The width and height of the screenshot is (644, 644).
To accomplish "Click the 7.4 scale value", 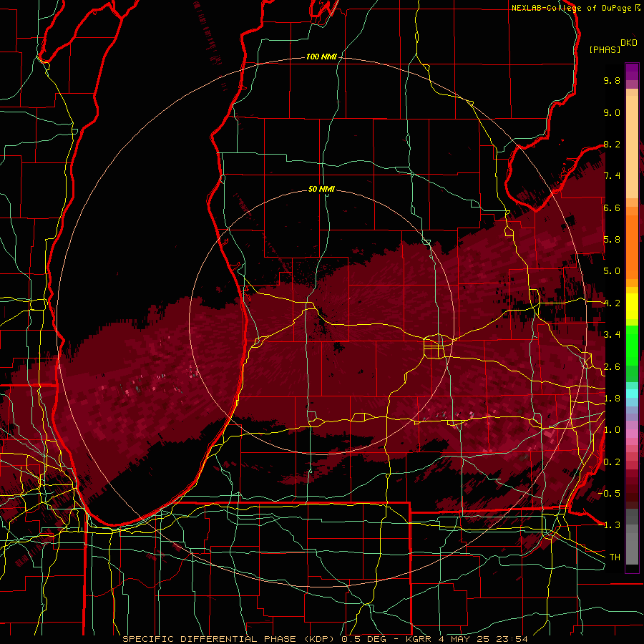I will tap(612, 176).
